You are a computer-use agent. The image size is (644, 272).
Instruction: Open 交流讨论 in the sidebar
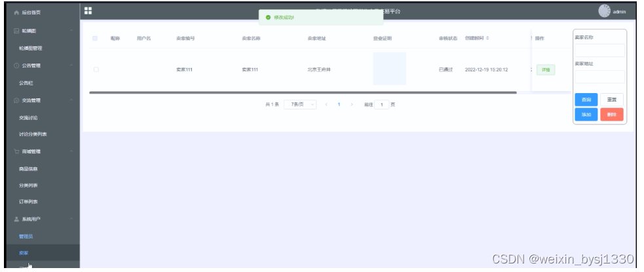click(28, 118)
